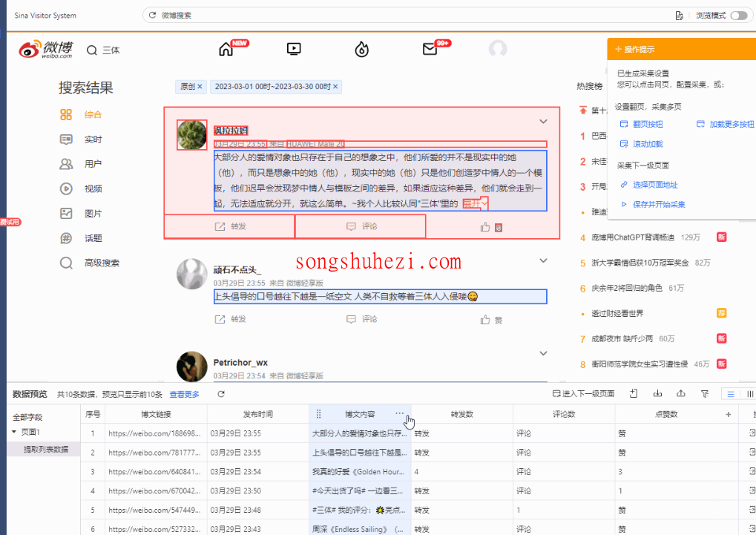Click the search magnifier icon beside 三体
Screen dimensions: 756x535
pos(91,50)
